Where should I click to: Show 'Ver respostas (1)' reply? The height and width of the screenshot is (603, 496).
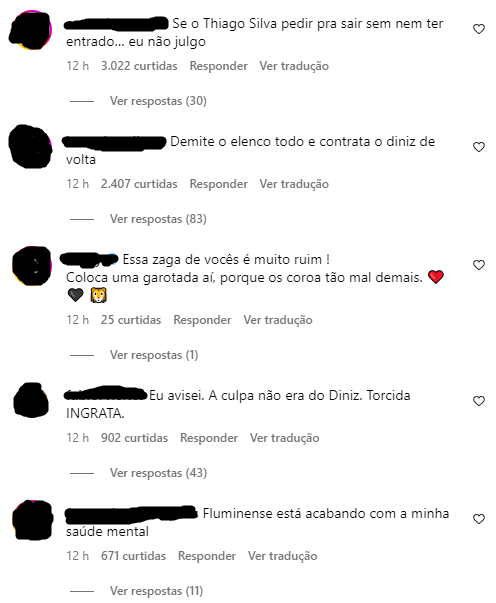pyautogui.click(x=154, y=355)
